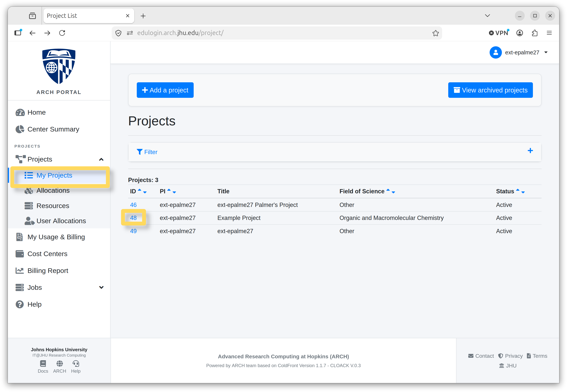
Task: Sort Field of Science descending
Action: coord(393,193)
